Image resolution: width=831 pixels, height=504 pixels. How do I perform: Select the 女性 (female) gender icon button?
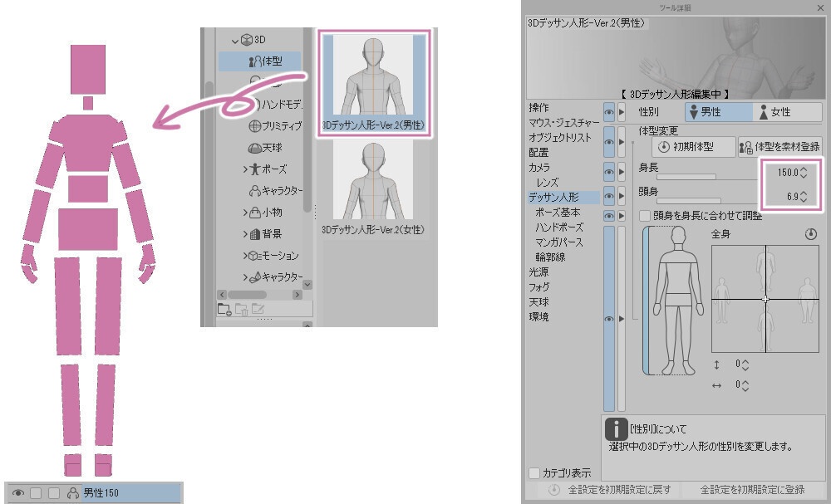787,112
